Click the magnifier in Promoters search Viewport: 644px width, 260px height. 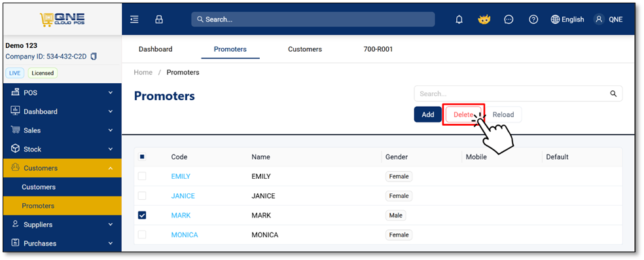point(613,94)
